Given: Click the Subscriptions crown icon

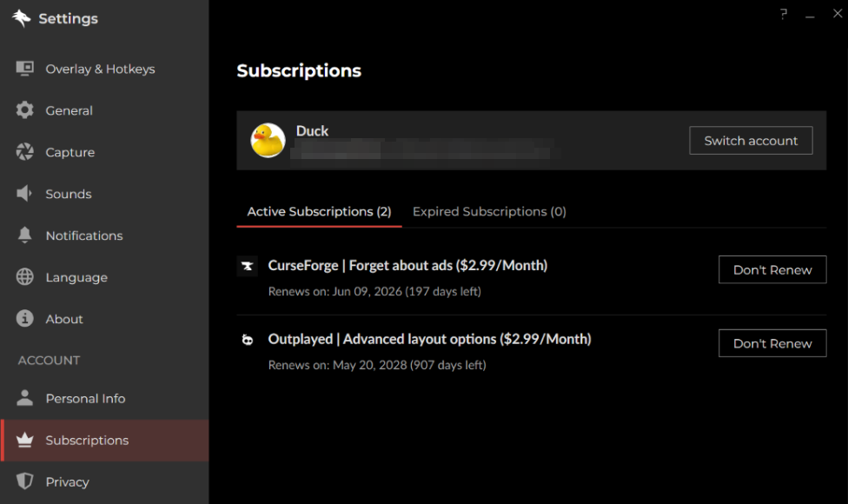Looking at the screenshot, I should pyautogui.click(x=24, y=440).
